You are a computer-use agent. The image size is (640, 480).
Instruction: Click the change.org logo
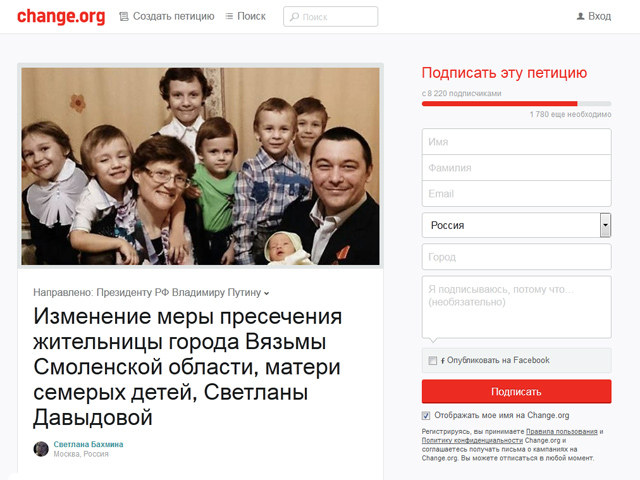pyautogui.click(x=61, y=16)
